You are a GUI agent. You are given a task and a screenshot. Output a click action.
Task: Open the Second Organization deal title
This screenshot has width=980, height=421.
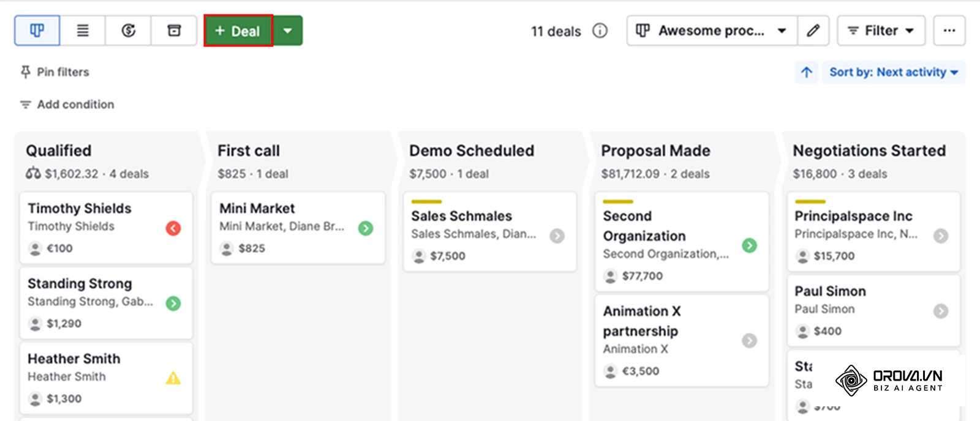click(x=644, y=226)
